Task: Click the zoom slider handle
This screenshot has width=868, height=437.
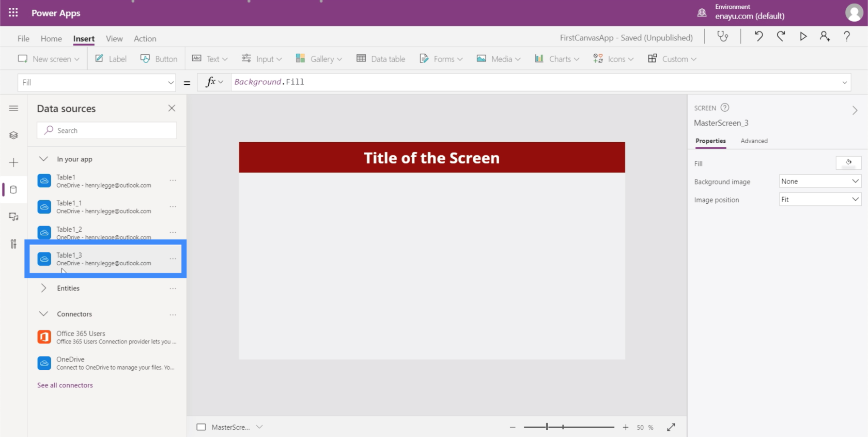Action: pyautogui.click(x=547, y=427)
